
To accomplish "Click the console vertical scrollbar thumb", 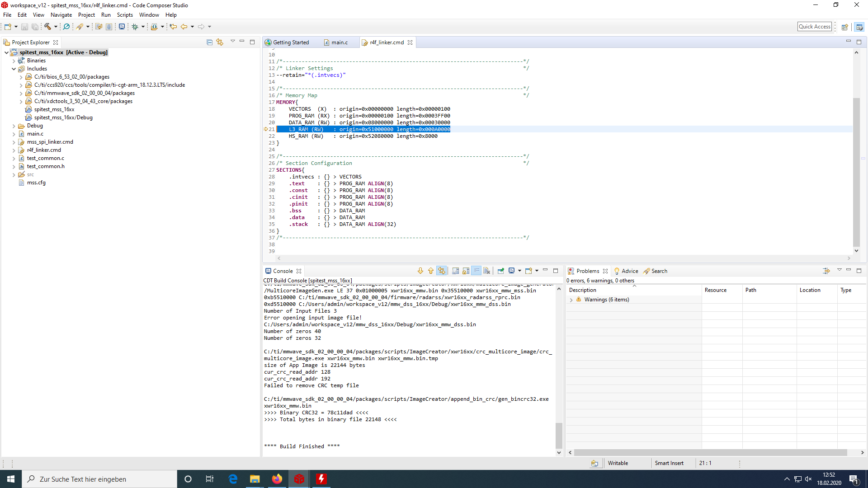I will (559, 435).
